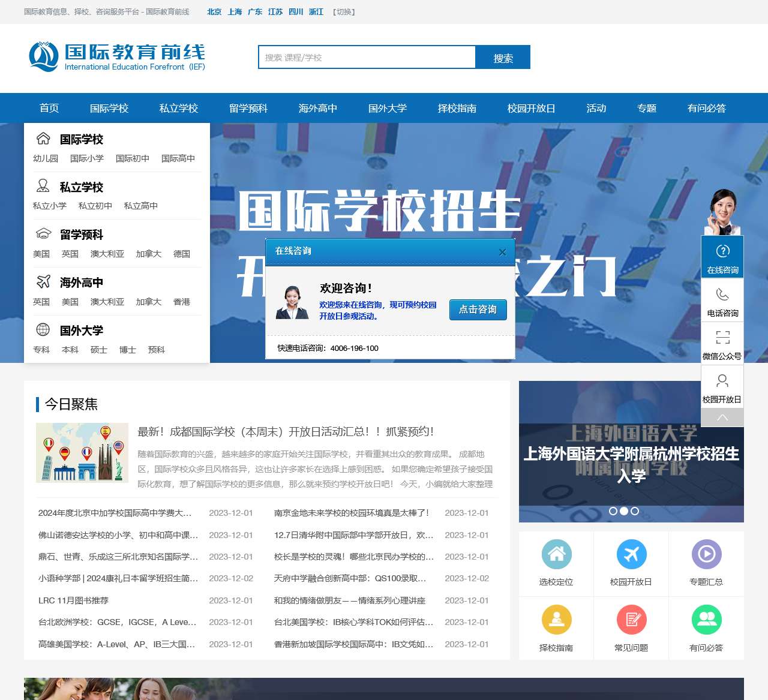768x700 pixels.
Task: Open the 【切换】 city selector
Action: pyautogui.click(x=343, y=11)
